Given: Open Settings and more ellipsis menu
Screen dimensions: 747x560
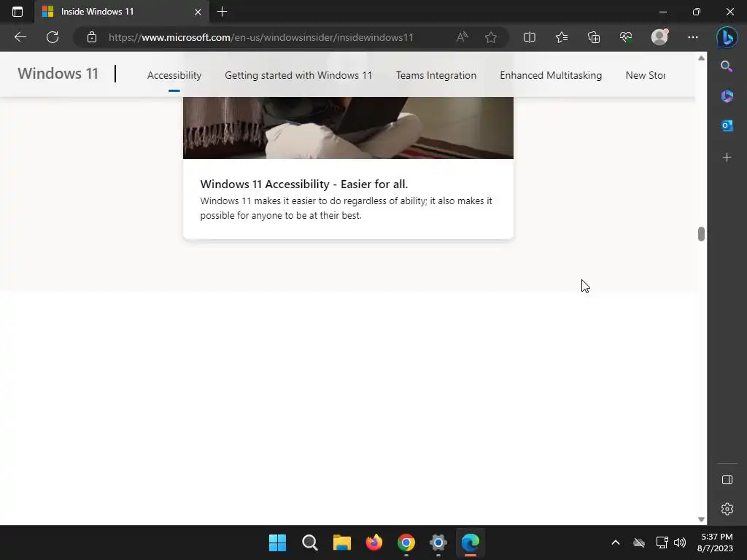Looking at the screenshot, I should 693,37.
